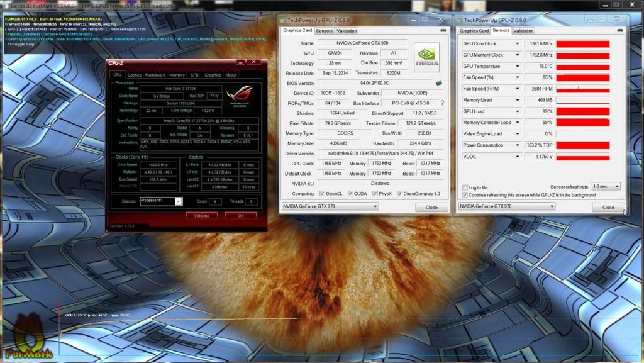Screen dimensions: 644x363
Task: Open the Memory Used sensor dropdown
Action: (518, 100)
